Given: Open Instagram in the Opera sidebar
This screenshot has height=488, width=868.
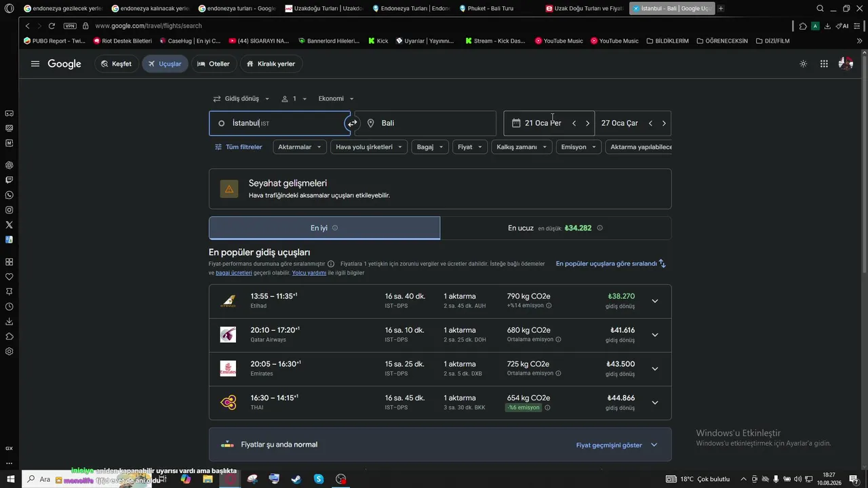Looking at the screenshot, I should [9, 210].
